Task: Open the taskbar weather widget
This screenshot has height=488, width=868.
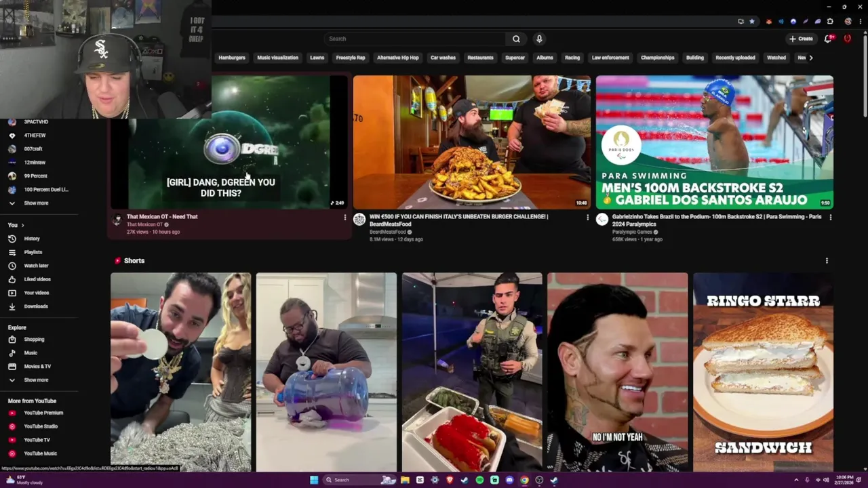Action: click(x=24, y=480)
